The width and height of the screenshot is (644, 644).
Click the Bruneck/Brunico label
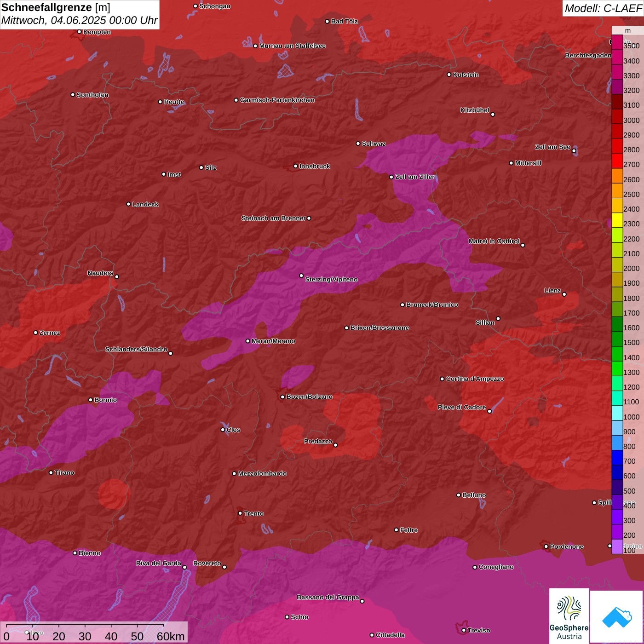(x=432, y=305)
